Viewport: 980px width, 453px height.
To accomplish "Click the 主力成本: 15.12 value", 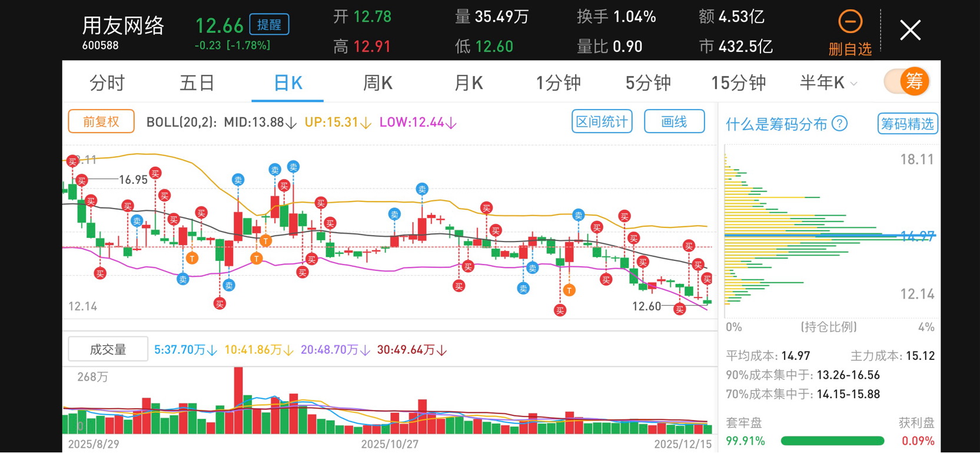I will pyautogui.click(x=892, y=356).
